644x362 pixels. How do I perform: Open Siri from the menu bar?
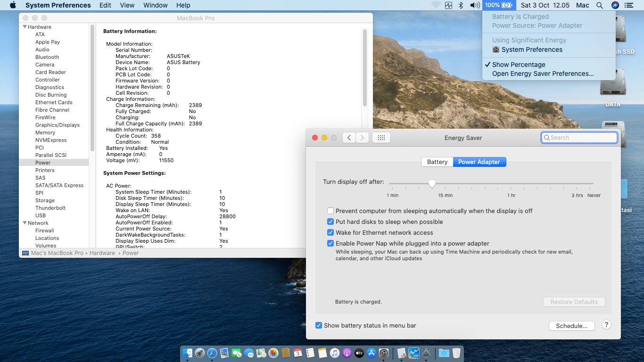coord(615,5)
